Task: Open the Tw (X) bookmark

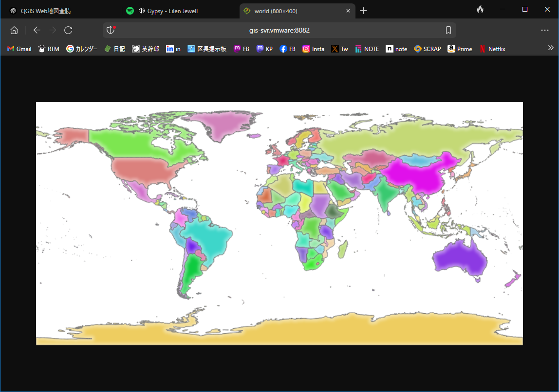Action: pyautogui.click(x=339, y=49)
